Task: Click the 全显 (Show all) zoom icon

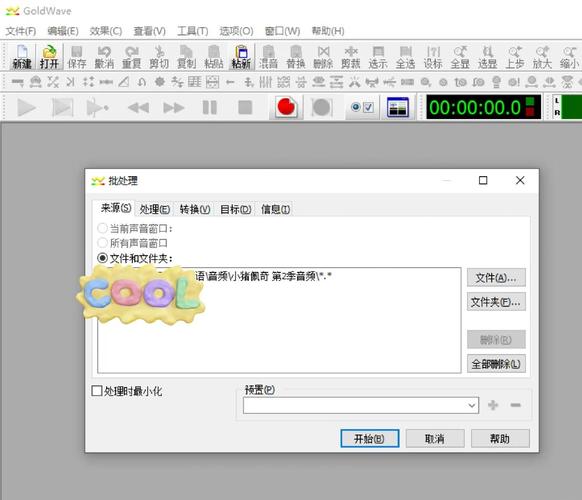Action: pos(460,56)
